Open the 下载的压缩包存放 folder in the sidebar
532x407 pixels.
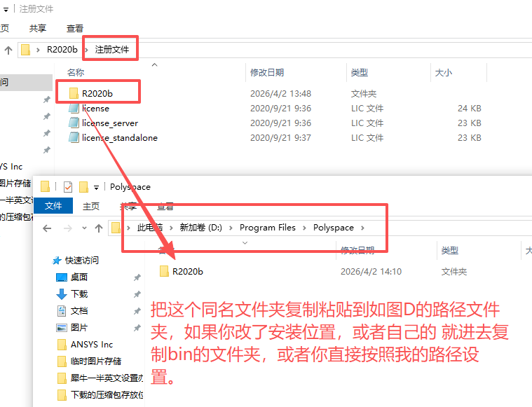(107, 395)
